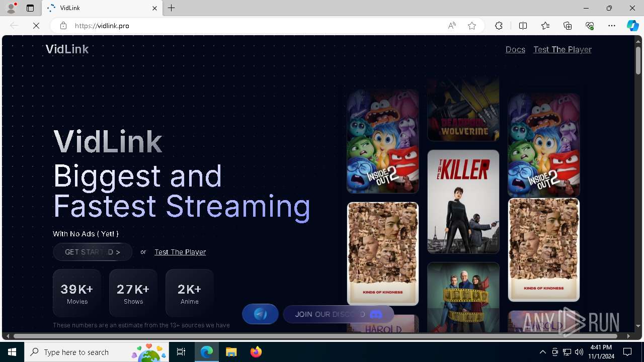Image resolution: width=644 pixels, height=362 pixels.
Task: Open Inside Out 2 poster in left column
Action: tap(383, 141)
